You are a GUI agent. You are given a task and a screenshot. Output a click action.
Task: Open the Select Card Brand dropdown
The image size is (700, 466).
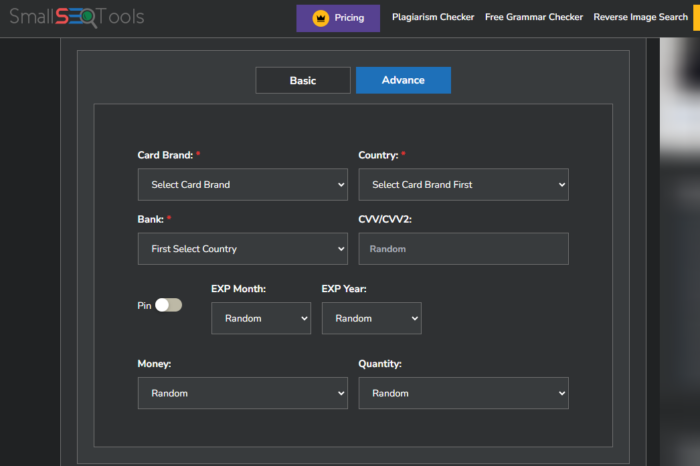[x=242, y=185]
